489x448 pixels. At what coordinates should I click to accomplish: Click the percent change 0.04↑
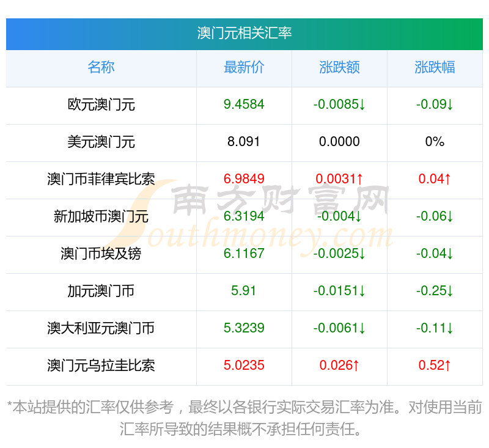(435, 179)
